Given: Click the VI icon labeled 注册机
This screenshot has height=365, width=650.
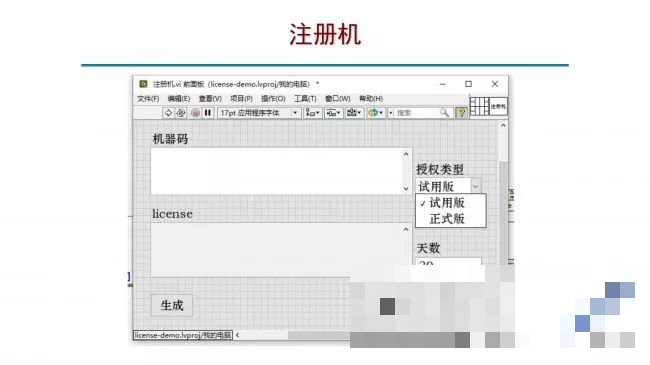Looking at the screenshot, I should (x=498, y=106).
